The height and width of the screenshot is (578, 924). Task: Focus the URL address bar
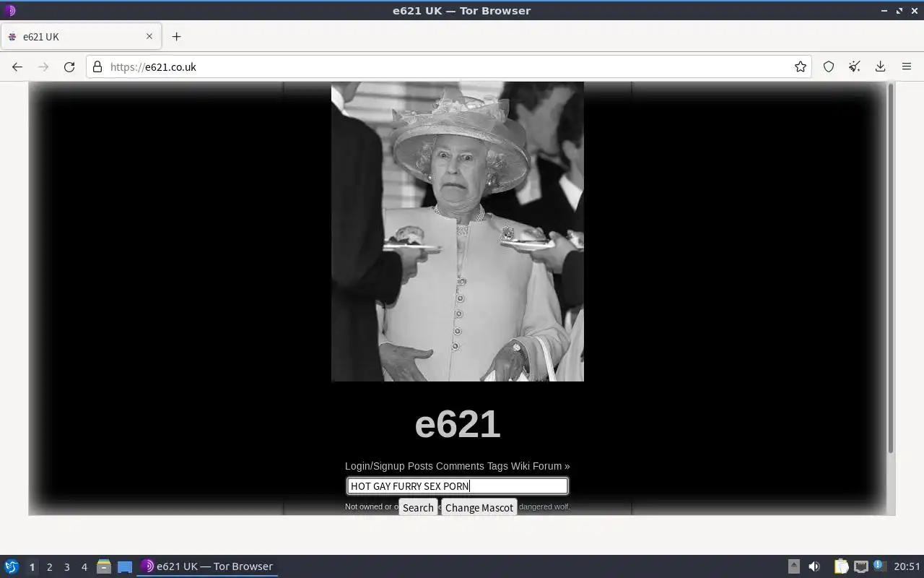[x=448, y=66]
